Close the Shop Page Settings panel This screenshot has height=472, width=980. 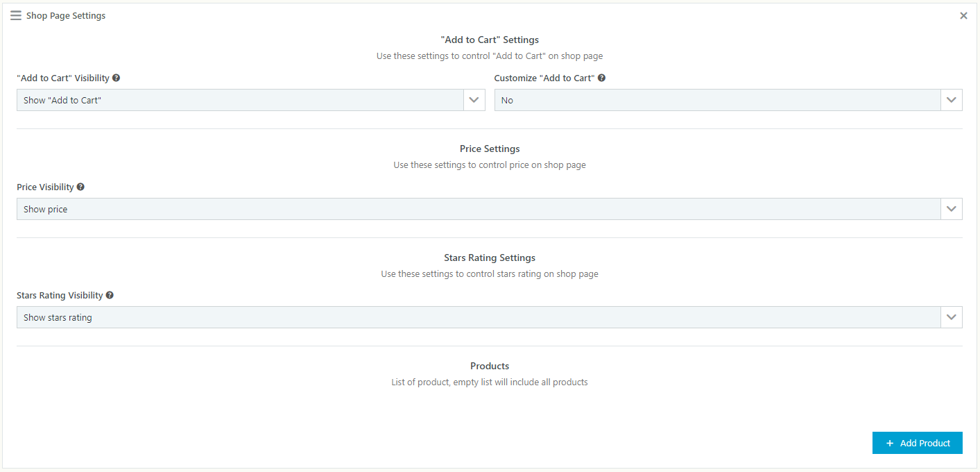(963, 15)
